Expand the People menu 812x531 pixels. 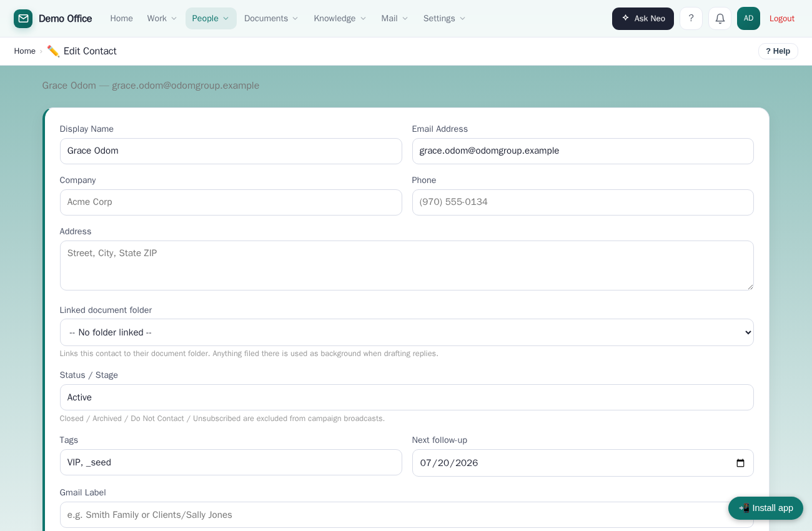(x=211, y=19)
